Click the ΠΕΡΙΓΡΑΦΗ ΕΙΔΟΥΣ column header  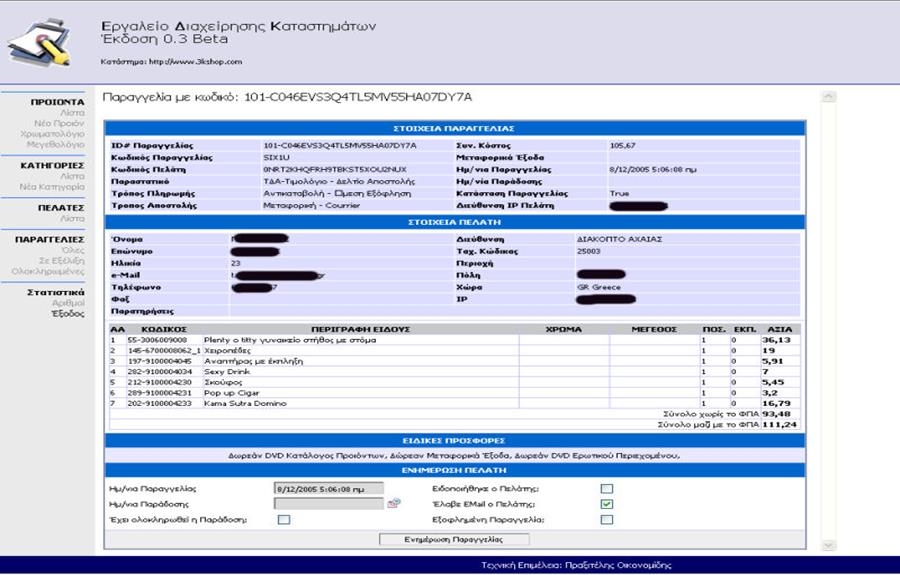(360, 329)
